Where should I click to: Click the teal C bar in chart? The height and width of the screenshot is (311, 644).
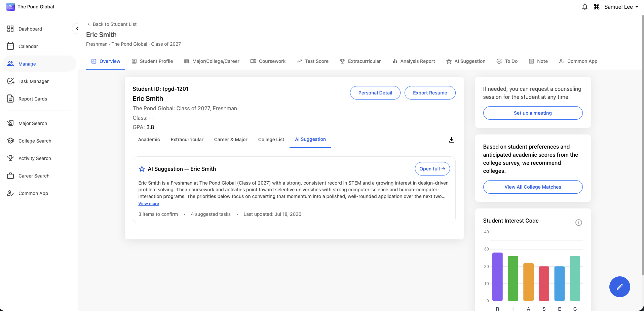point(575,278)
